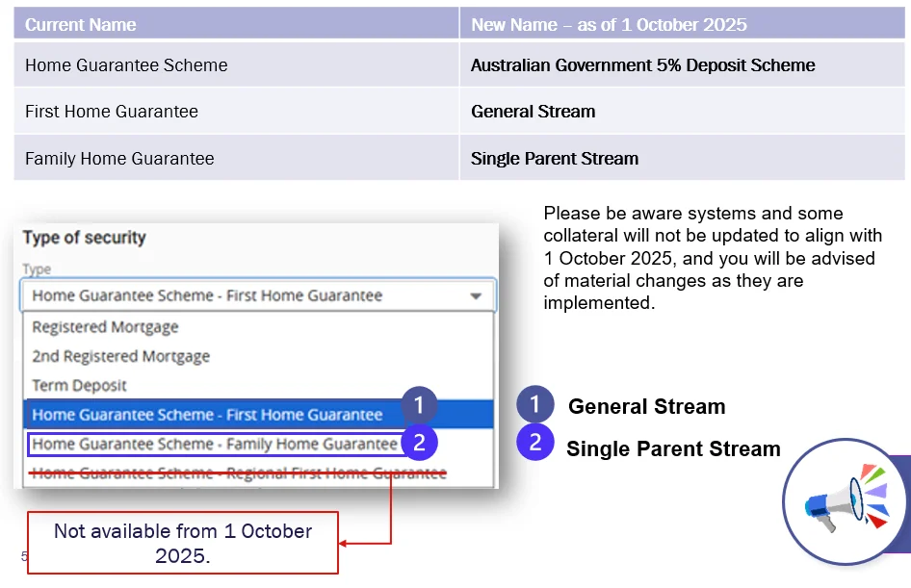This screenshot has width=911, height=588.
Task: Click the Current Name column header
Action: tap(236, 24)
